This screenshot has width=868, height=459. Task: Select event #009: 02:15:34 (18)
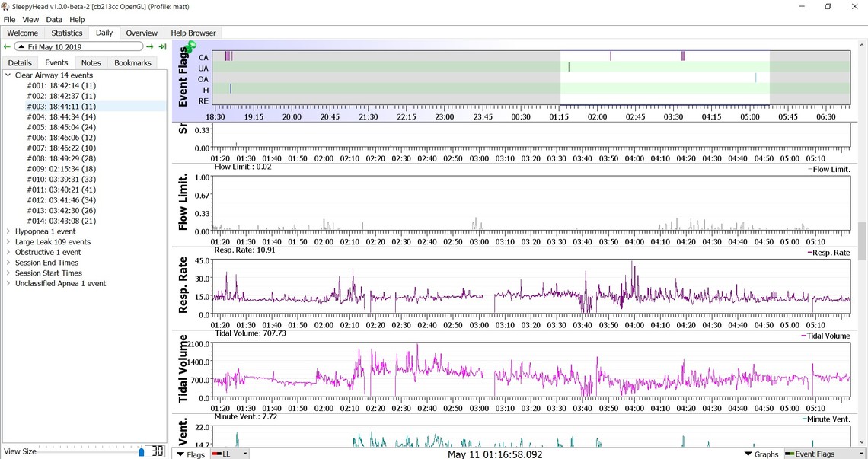pos(62,169)
